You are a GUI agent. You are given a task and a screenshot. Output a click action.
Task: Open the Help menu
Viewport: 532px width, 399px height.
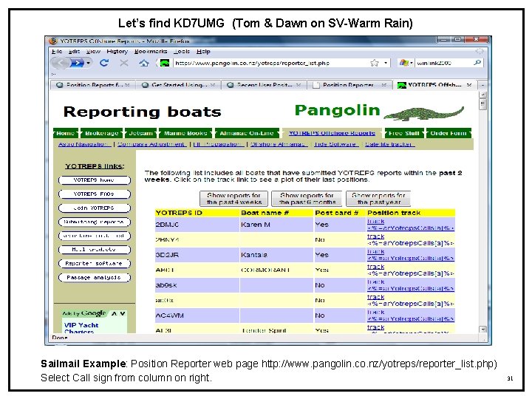(x=203, y=52)
